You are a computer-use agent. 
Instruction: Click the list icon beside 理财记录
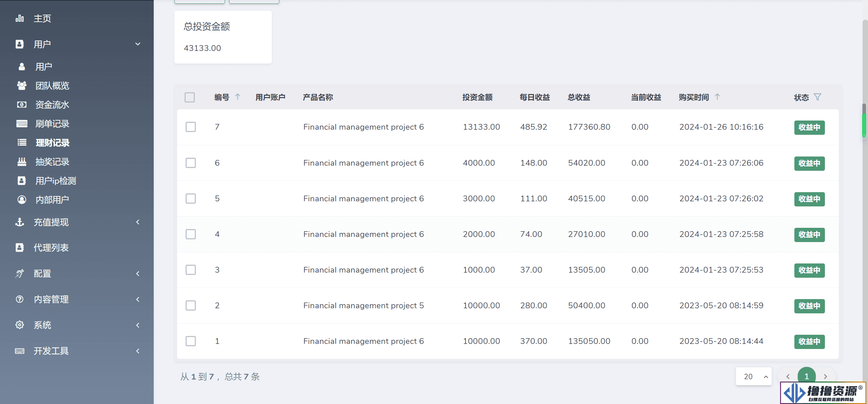22,143
